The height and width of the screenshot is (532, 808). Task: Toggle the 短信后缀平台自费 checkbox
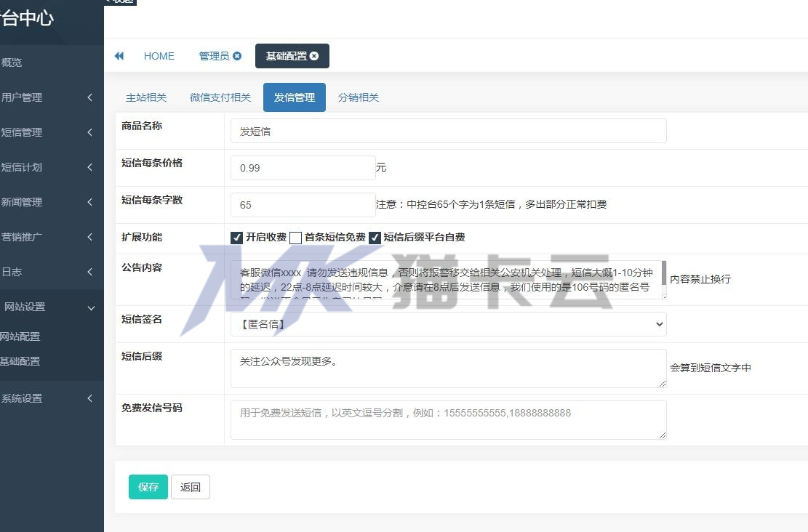point(375,238)
